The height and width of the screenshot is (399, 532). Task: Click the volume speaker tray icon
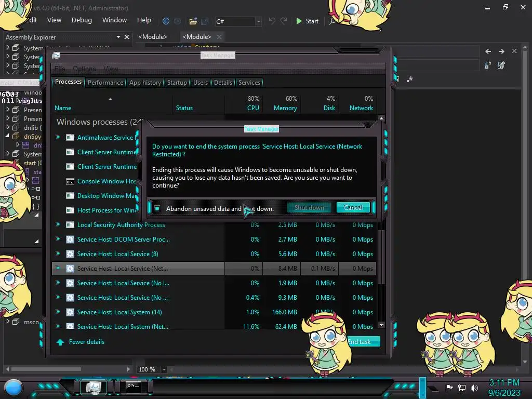click(474, 388)
